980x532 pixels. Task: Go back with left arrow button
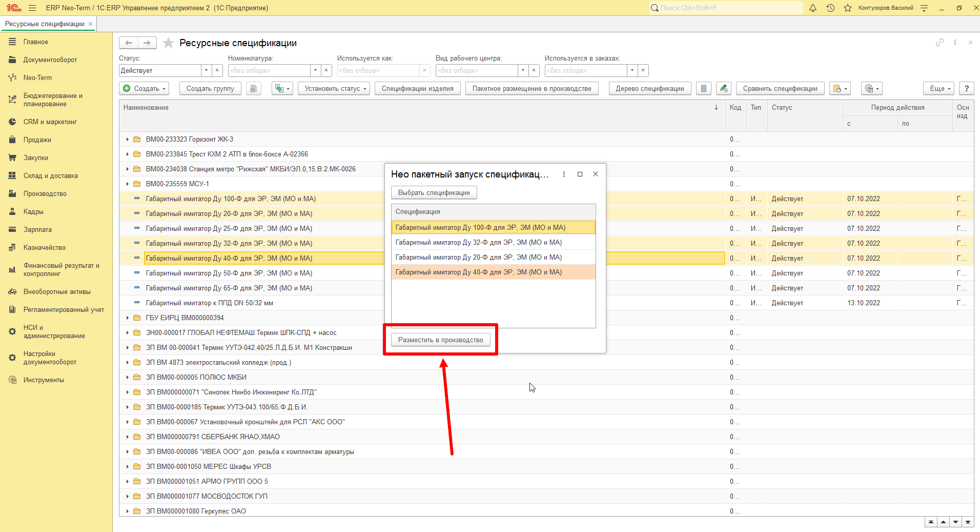point(129,43)
